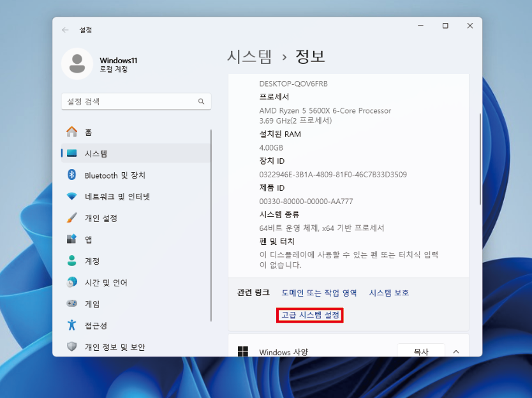The image size is (532, 398).
Task: Click the device name DESKTOP-QOV6FRB
Action: (x=293, y=84)
